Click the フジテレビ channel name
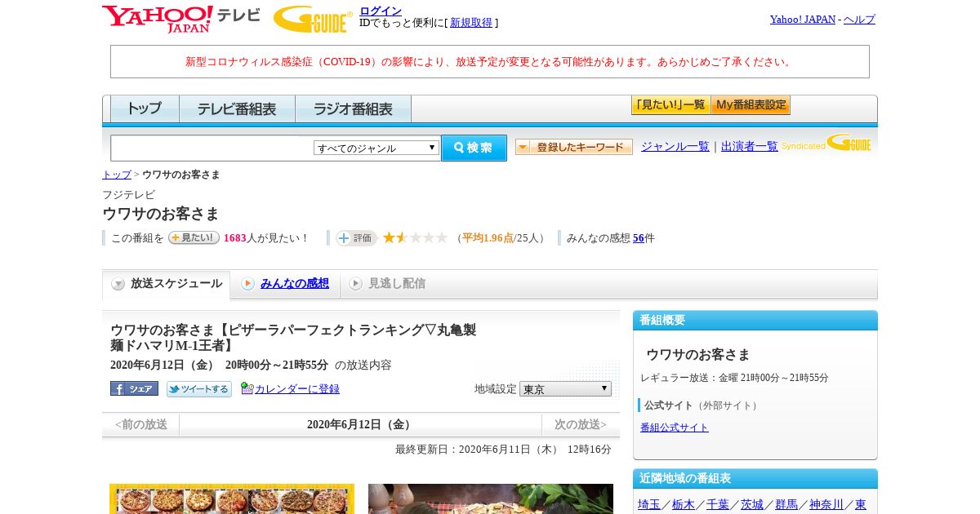Screen dimensions: 980x514 point(128,195)
